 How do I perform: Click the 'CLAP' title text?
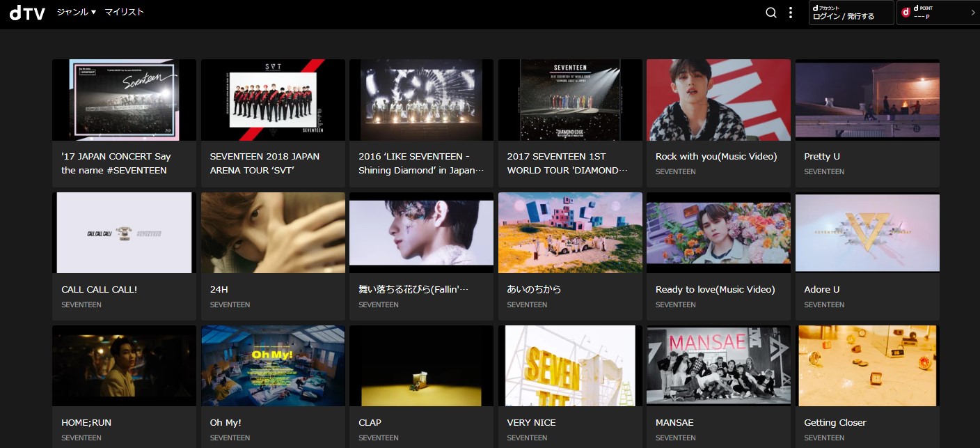pyautogui.click(x=370, y=422)
